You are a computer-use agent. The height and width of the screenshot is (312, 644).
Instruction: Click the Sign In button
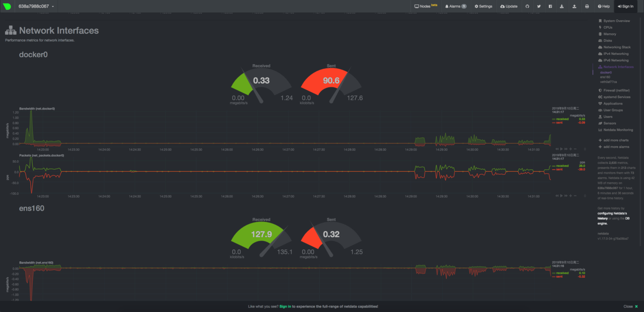point(625,7)
